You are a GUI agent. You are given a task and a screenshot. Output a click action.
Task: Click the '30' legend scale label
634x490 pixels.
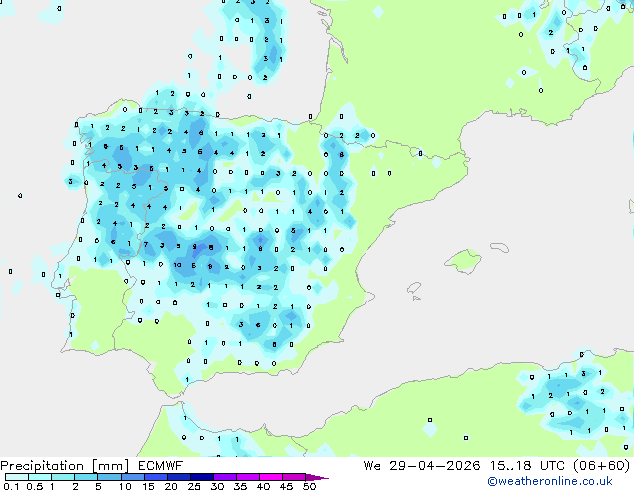(217, 486)
